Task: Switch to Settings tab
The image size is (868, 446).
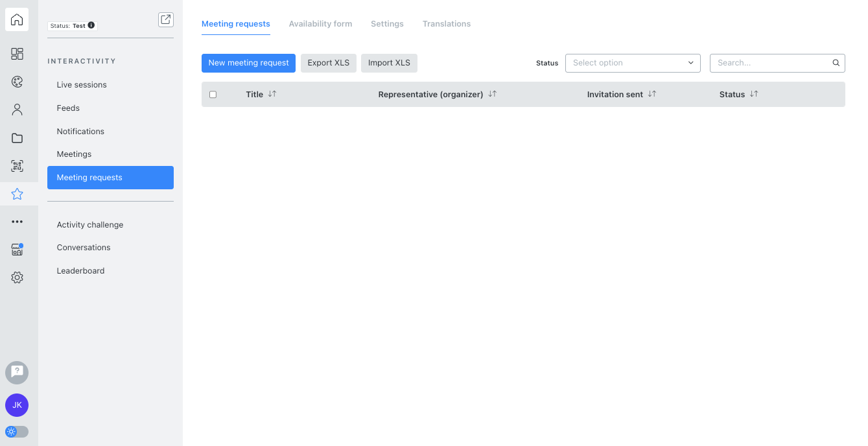Action: [387, 24]
